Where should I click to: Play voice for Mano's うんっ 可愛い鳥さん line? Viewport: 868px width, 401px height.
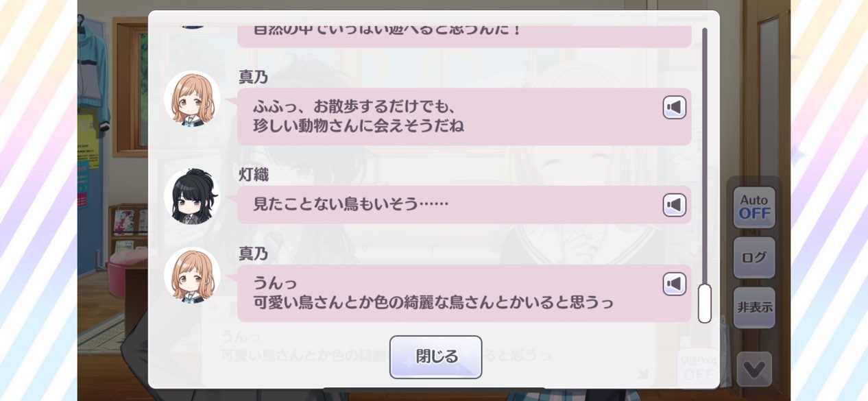coord(675,284)
